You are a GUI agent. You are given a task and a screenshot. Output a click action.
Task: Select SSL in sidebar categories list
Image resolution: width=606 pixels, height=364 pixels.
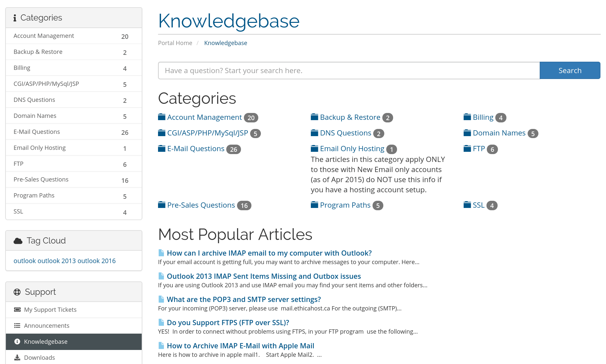tap(74, 212)
